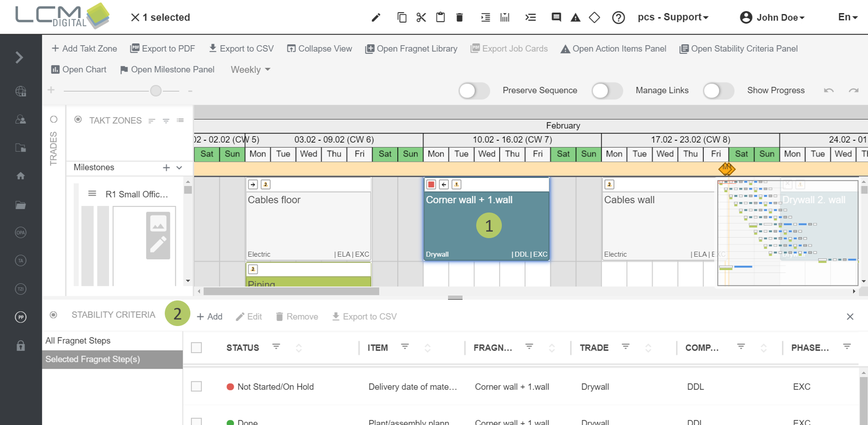Click the lock icon in left sidebar
The height and width of the screenshot is (425, 868).
pos(21,346)
